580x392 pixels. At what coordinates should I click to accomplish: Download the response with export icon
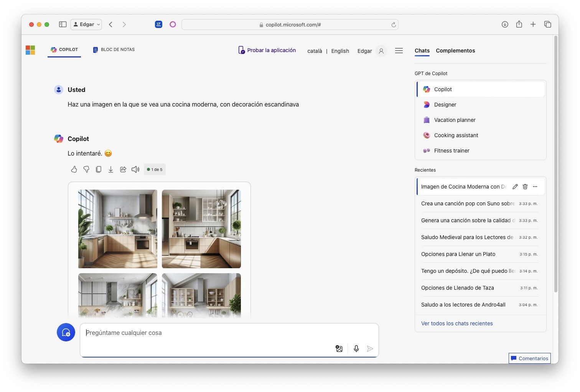click(x=111, y=169)
